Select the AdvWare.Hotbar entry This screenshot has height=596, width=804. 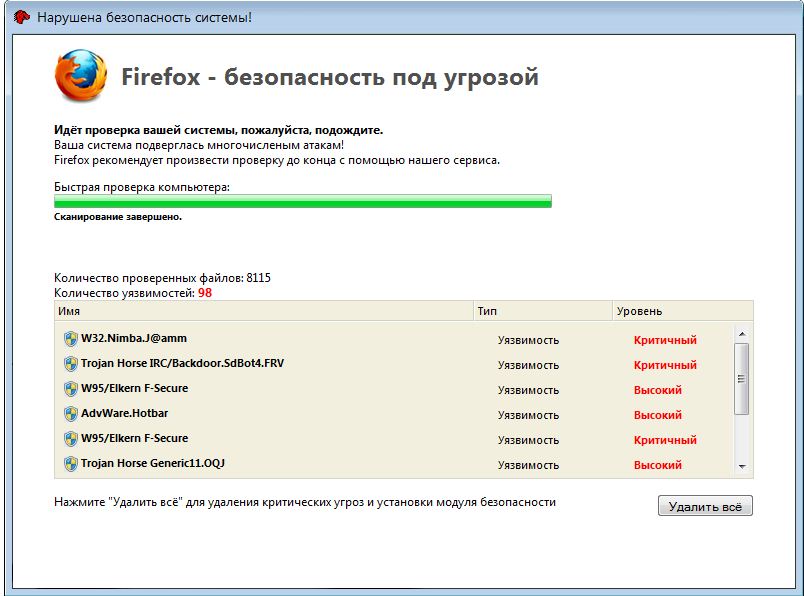(125, 413)
